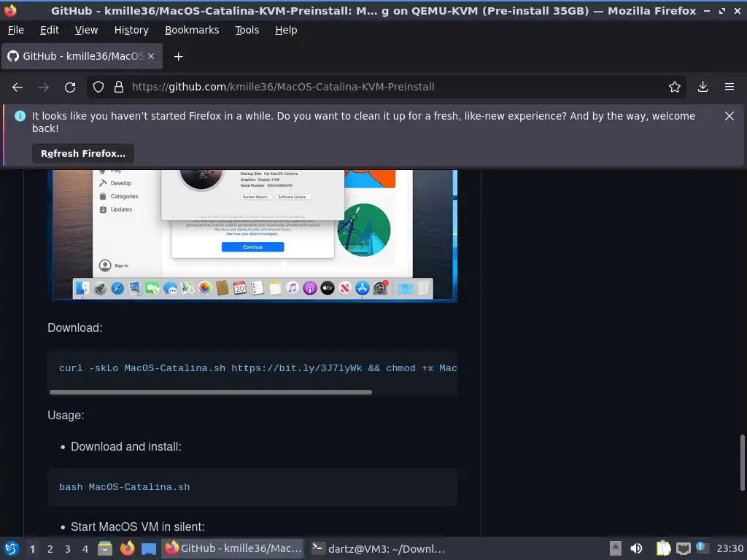Open the network status tray icon

(683, 548)
